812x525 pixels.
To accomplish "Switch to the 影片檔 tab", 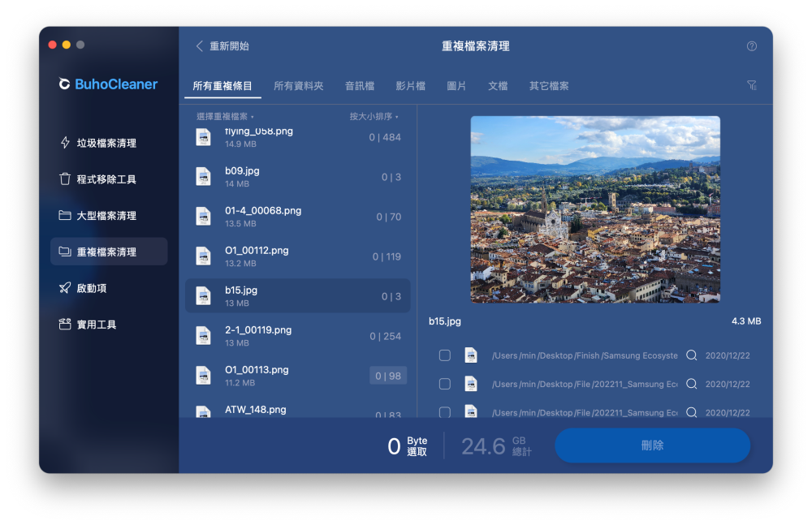I will click(411, 86).
